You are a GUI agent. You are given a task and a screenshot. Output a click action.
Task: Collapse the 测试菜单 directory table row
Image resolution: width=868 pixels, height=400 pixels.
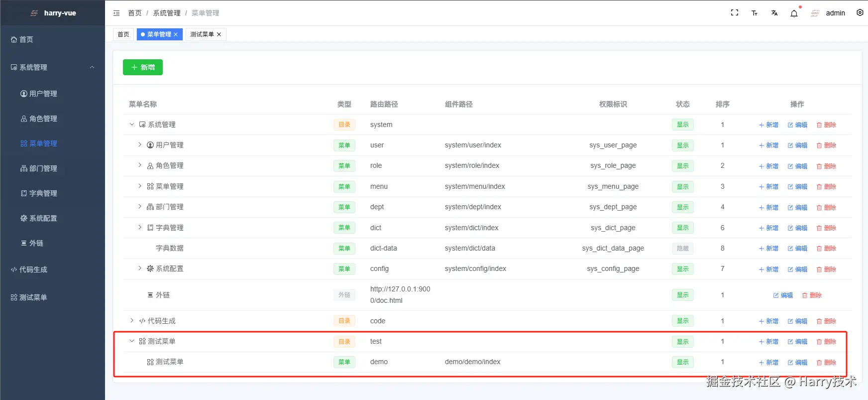pyautogui.click(x=132, y=341)
